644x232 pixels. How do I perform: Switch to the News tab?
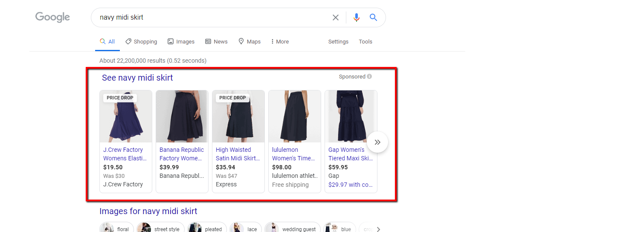coord(216,42)
